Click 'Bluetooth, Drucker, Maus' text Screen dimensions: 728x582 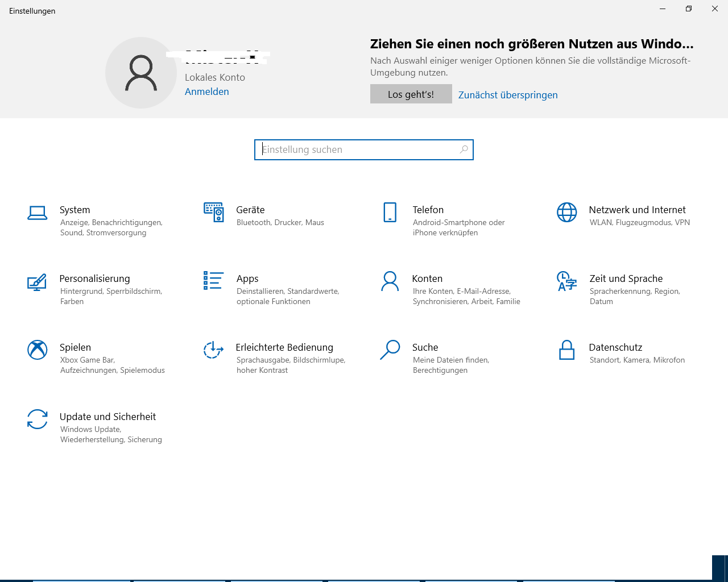280,222
